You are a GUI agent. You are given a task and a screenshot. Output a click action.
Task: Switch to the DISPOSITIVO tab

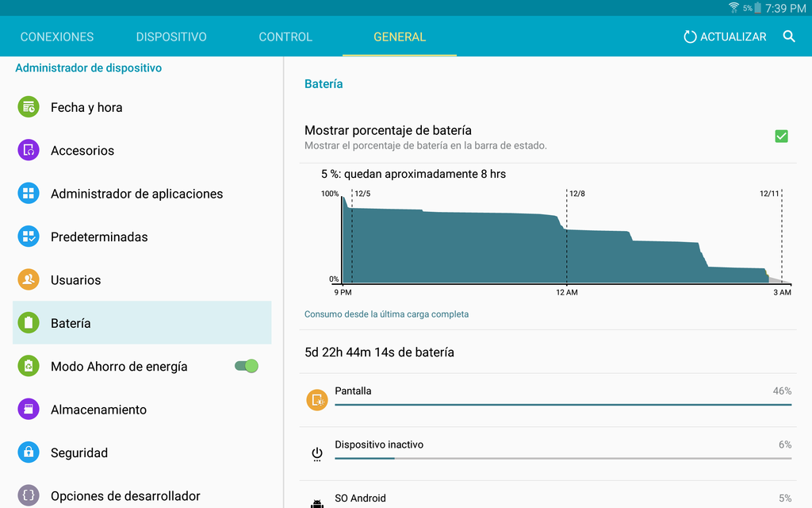pos(171,37)
